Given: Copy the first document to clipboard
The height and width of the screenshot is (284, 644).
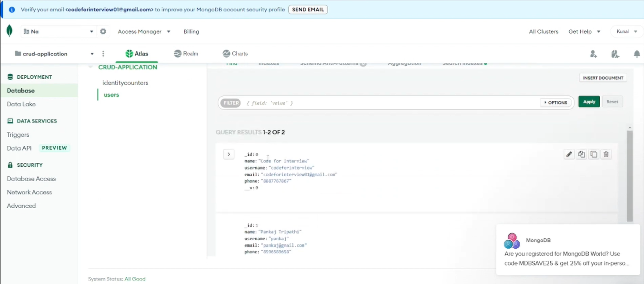Looking at the screenshot, I should tap(594, 154).
